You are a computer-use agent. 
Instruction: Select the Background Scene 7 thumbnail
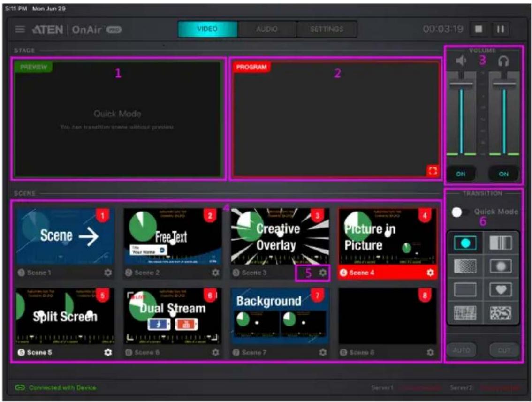[x=280, y=316]
